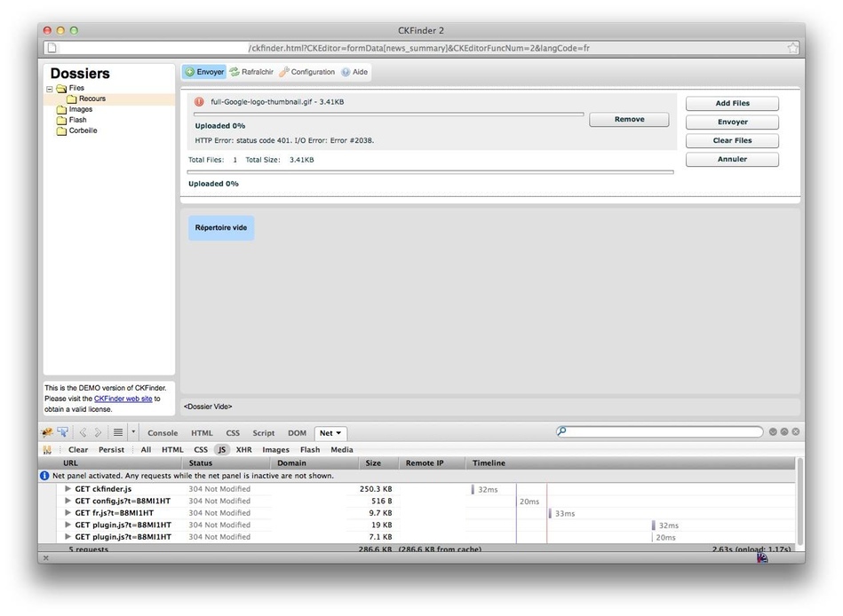Switch to the DOM tab

click(x=298, y=433)
